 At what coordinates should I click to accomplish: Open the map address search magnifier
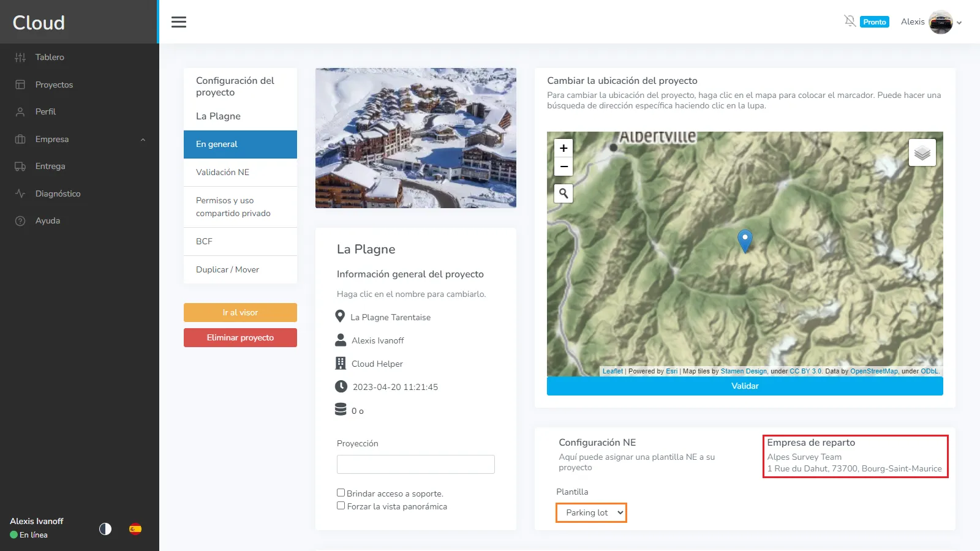click(563, 193)
